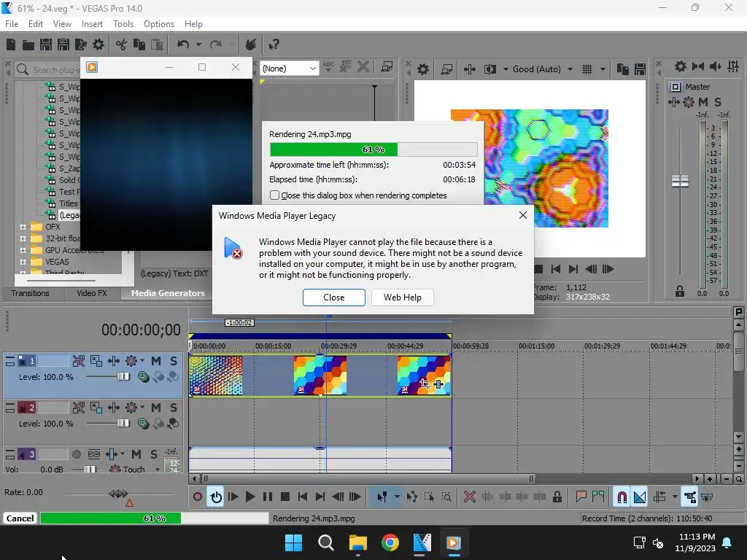The width and height of the screenshot is (747, 560).
Task: Open Master bus mixer properties gear
Action: point(681,66)
